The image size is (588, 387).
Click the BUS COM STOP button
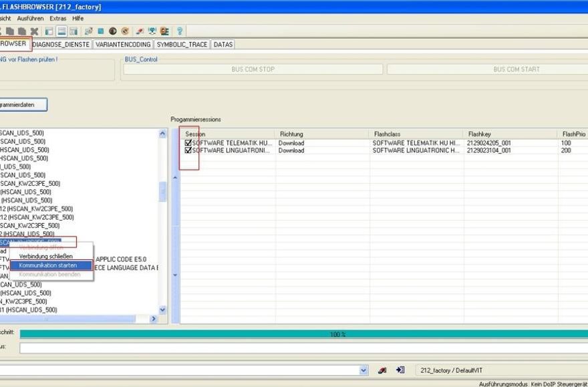click(x=253, y=70)
